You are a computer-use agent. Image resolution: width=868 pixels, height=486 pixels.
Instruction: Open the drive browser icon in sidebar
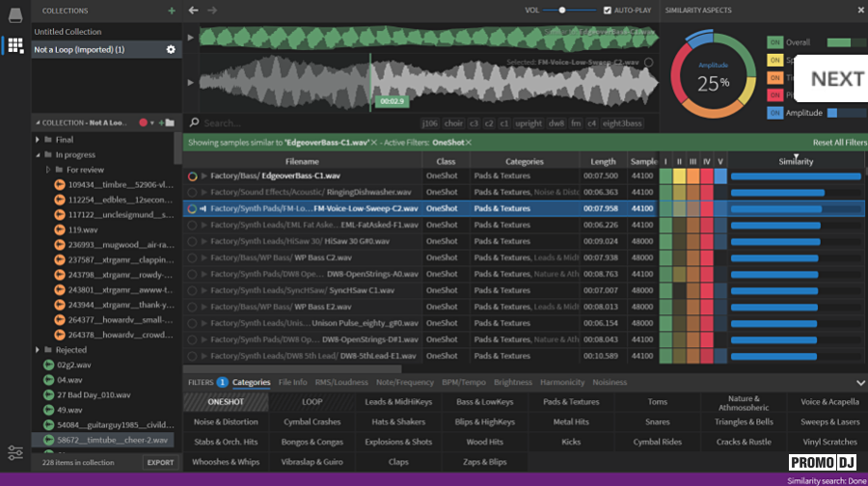coord(14,14)
